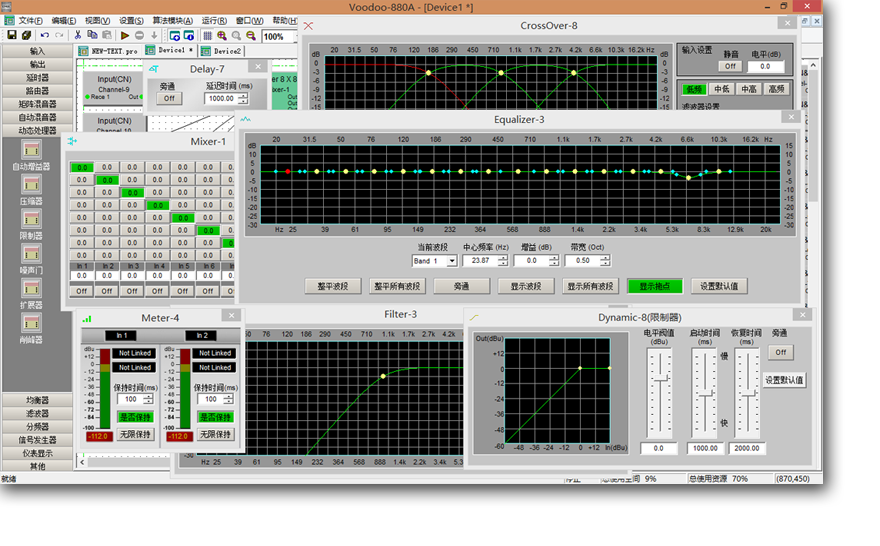This screenshot has width=880, height=546.
Task: Open the Band 1 dropdown in Equalizer-3
Action: 451,261
